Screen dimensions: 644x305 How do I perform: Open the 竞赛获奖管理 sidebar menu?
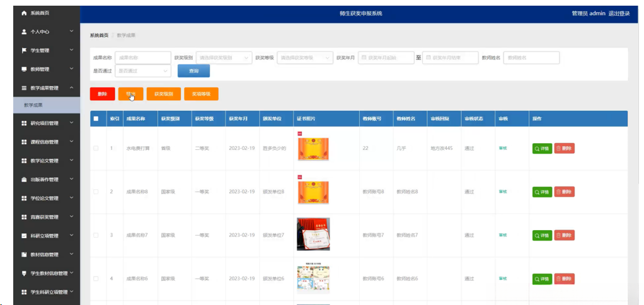(x=47, y=217)
